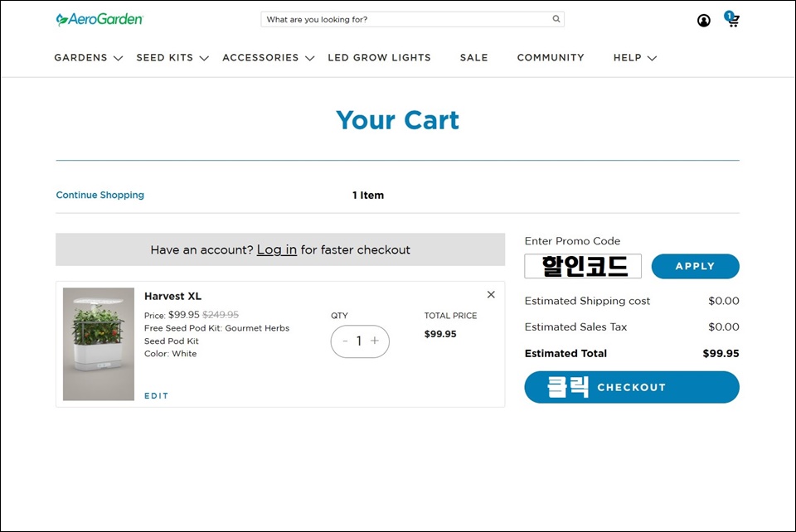The image size is (796, 532).
Task: Open the ACCESSORIES menu item
Action: point(260,58)
